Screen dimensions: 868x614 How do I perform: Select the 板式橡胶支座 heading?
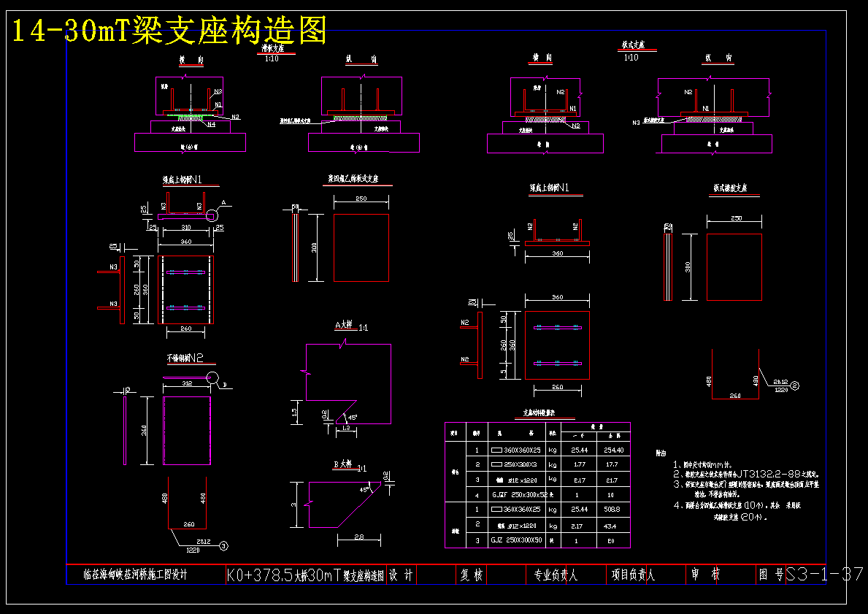pyautogui.click(x=730, y=188)
